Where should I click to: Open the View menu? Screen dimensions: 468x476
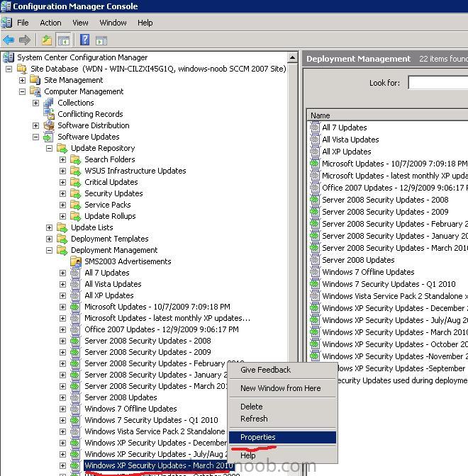(x=80, y=23)
